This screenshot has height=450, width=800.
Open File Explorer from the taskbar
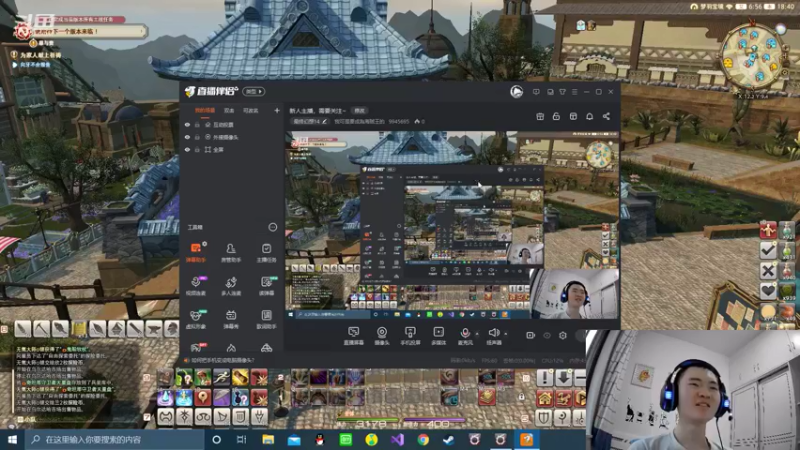[x=268, y=439]
